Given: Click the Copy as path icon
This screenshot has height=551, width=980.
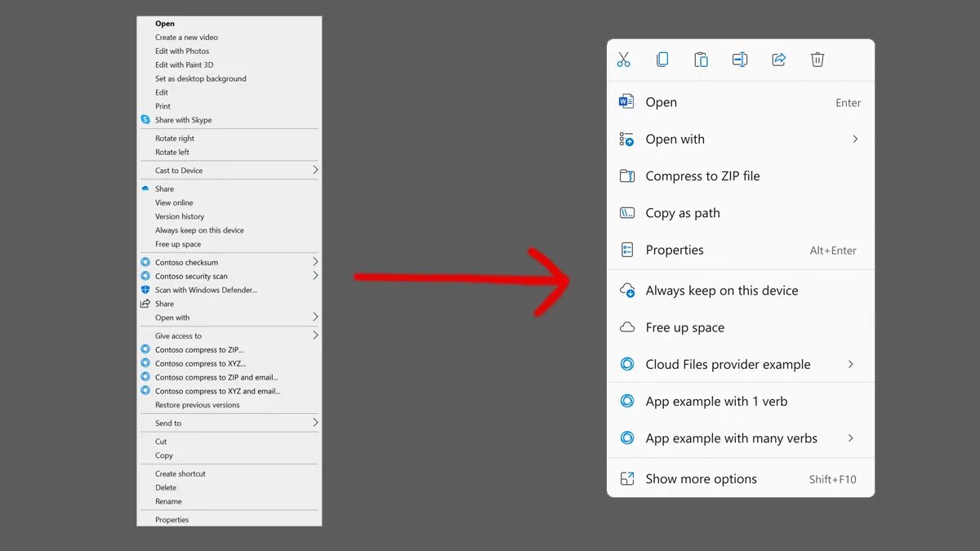Looking at the screenshot, I should tap(626, 213).
